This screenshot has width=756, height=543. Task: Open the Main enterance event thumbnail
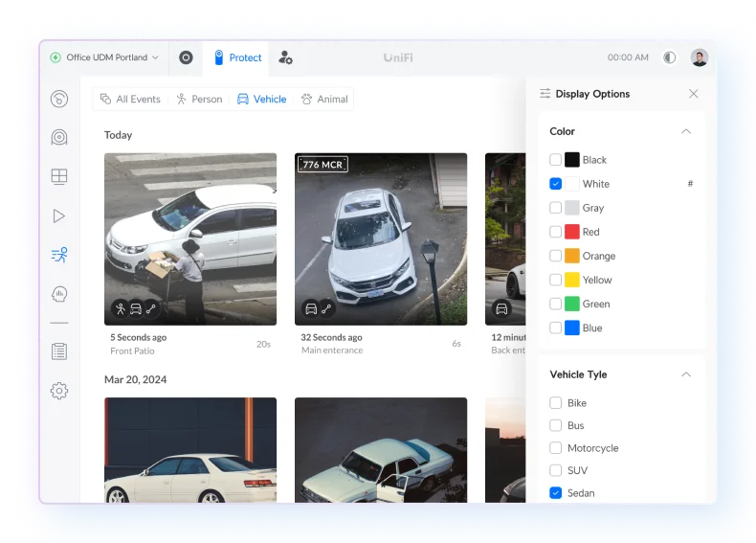[381, 238]
